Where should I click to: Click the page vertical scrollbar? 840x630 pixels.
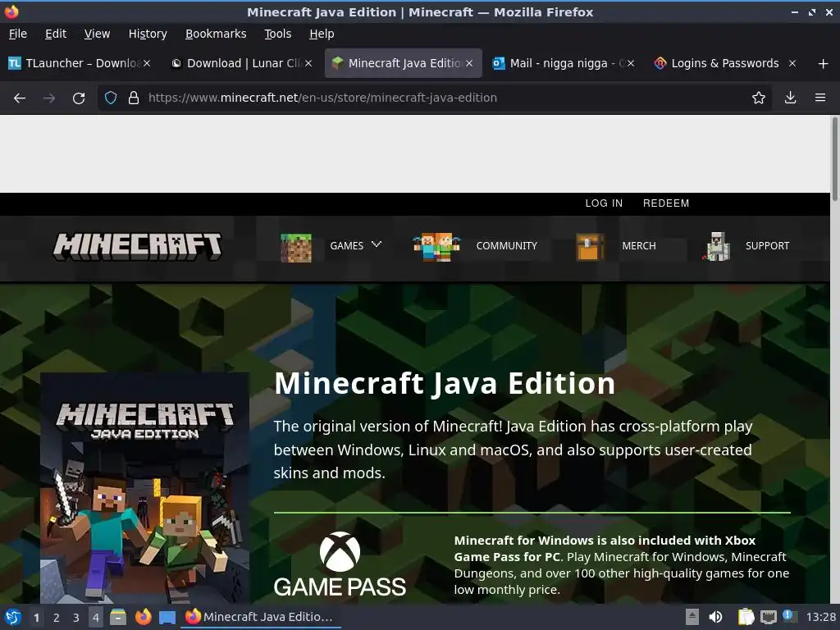pyautogui.click(x=834, y=159)
